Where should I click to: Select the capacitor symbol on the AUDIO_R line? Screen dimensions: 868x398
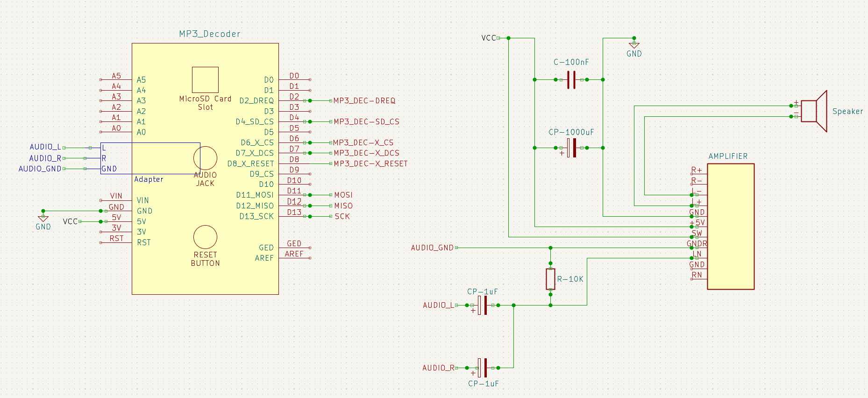click(x=483, y=368)
